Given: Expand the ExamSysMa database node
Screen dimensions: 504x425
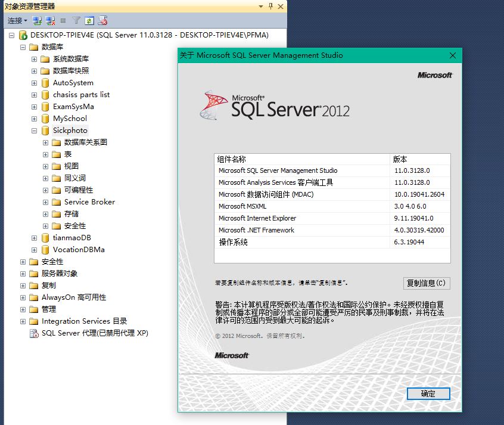Looking at the screenshot, I should coord(34,107).
